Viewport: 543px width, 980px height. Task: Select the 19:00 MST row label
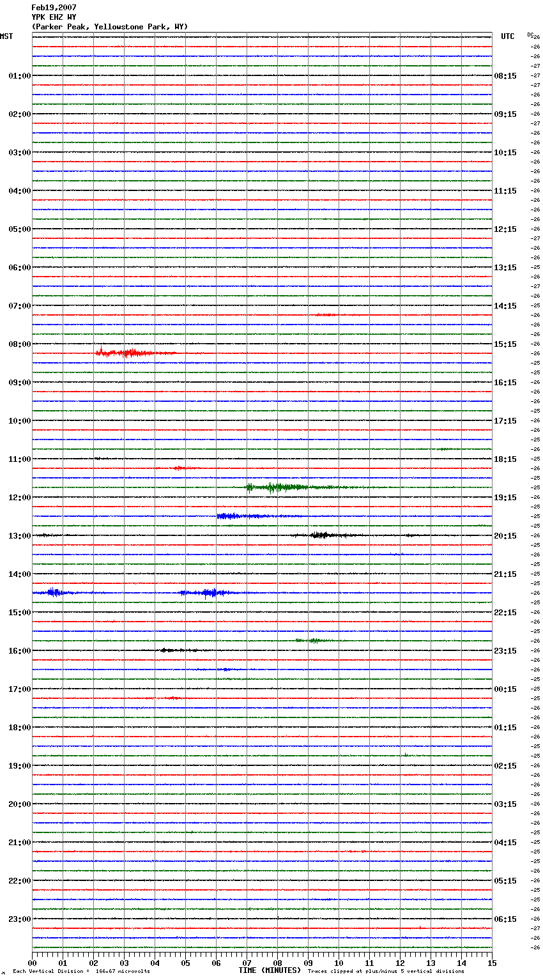coord(20,766)
